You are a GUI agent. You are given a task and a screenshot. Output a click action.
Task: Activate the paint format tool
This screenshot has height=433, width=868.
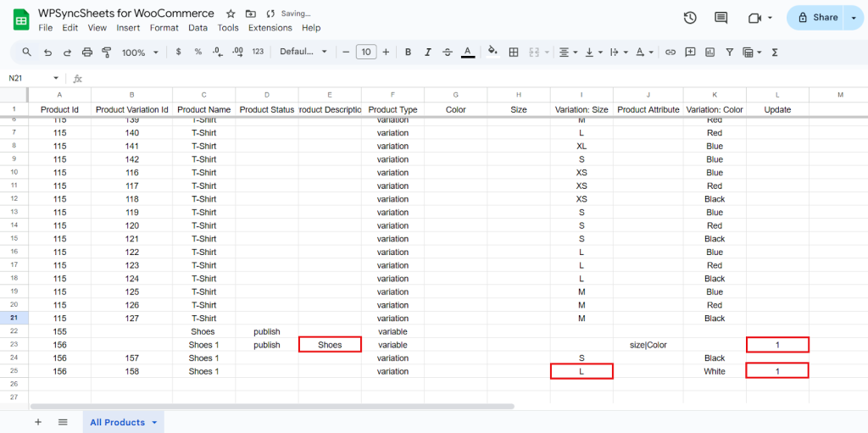pos(107,52)
